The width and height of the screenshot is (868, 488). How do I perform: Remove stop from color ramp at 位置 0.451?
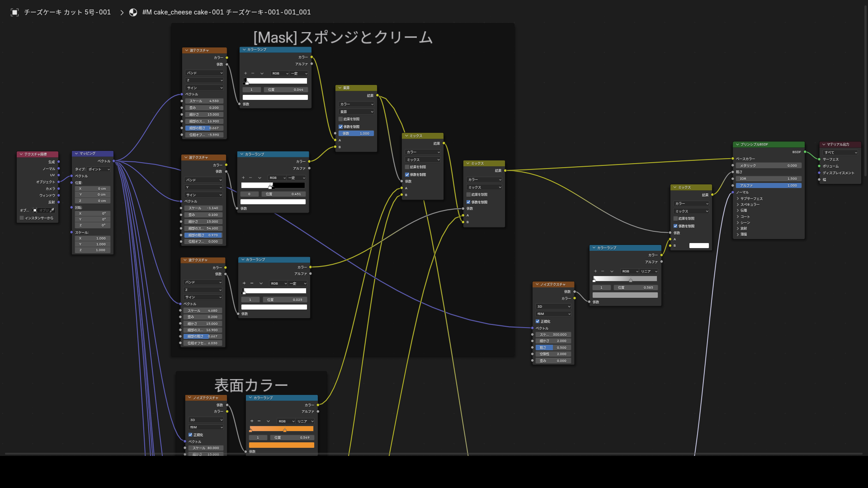(250, 178)
